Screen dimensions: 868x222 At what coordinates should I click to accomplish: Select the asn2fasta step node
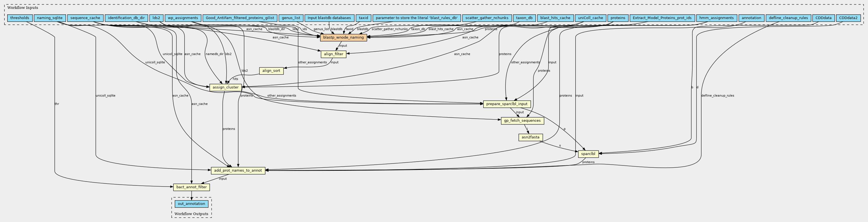[x=530, y=137]
